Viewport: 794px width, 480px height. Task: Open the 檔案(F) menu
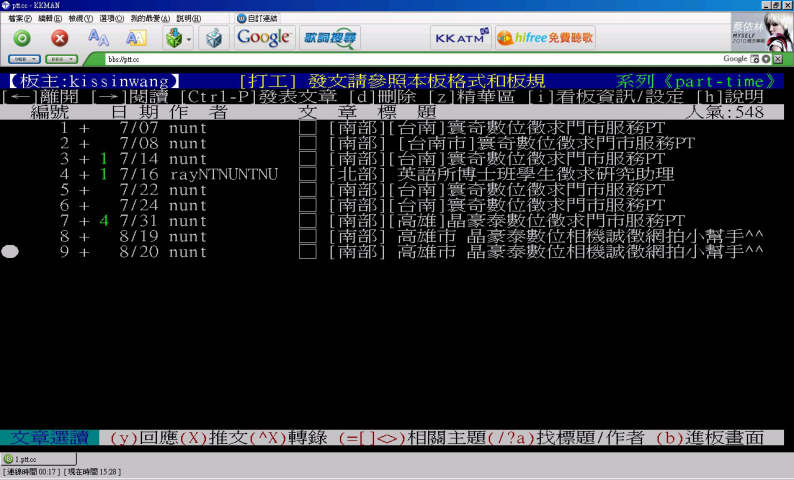(20, 18)
